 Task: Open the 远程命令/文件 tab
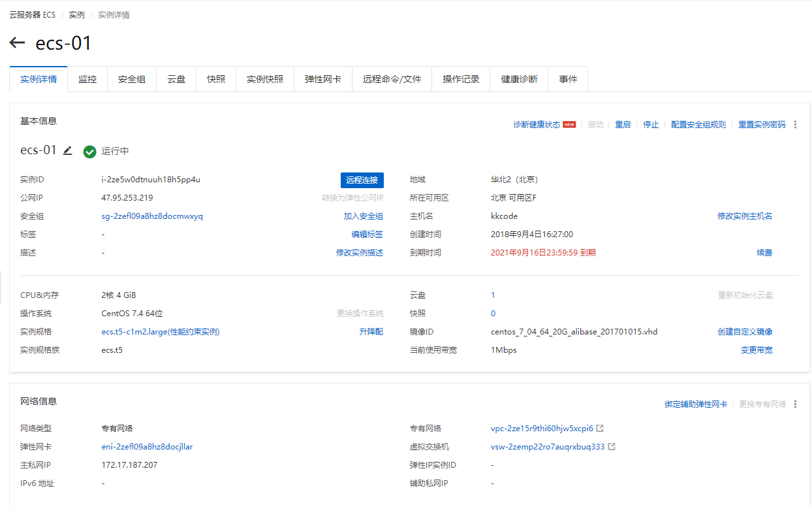[392, 79]
